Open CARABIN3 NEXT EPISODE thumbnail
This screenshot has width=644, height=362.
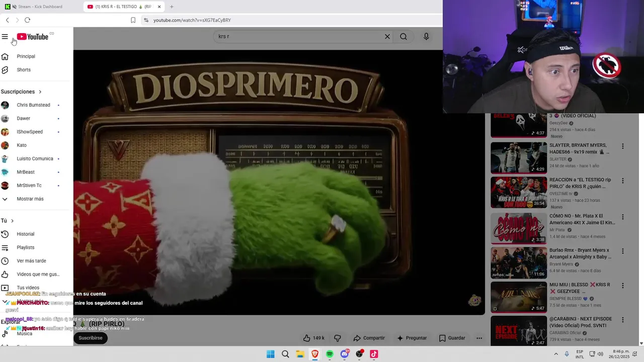519,331
